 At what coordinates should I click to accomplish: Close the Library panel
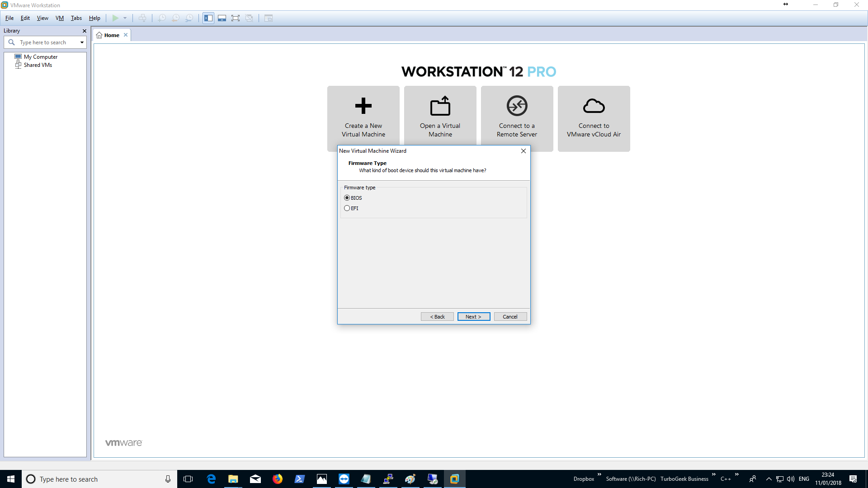point(84,31)
